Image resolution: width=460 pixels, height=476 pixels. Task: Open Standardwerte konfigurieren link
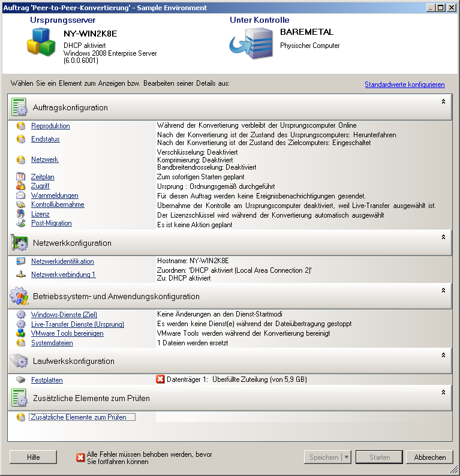(404, 85)
